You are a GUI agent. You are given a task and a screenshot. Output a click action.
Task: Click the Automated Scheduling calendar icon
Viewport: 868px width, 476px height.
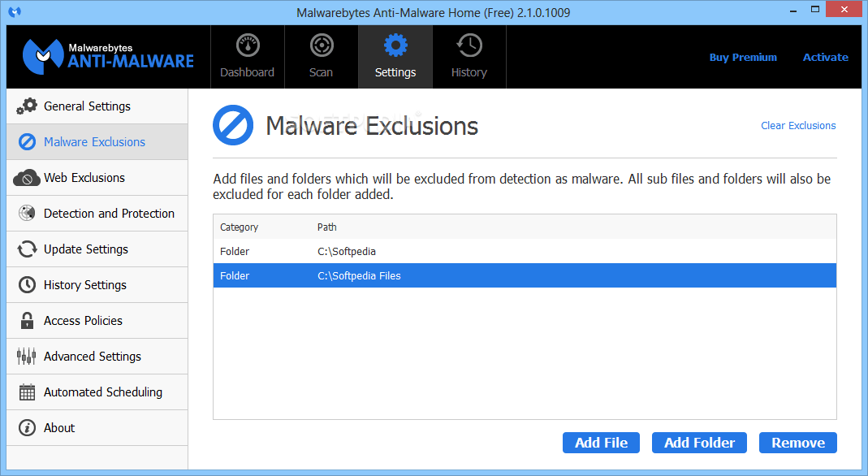27,392
